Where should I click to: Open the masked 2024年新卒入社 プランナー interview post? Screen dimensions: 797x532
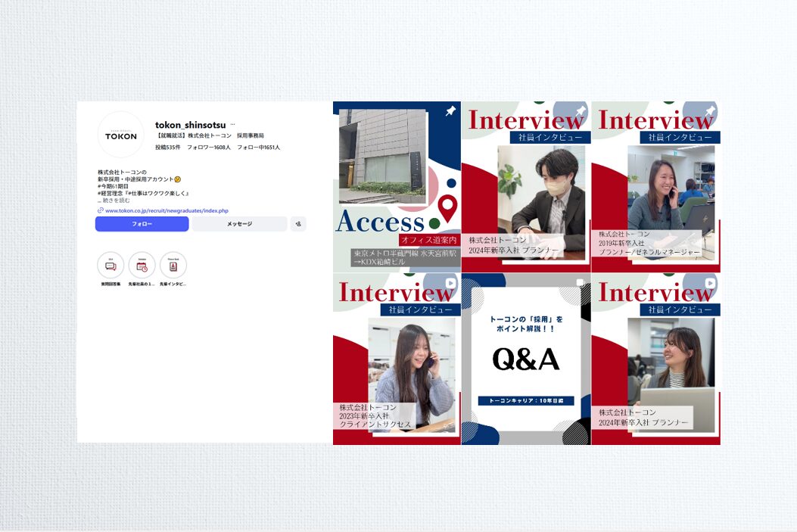point(526,187)
